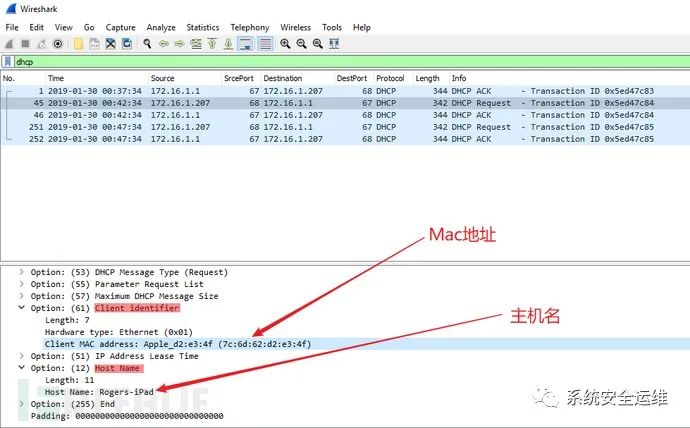Open the Help menu
This screenshot has height=428, width=690.
coord(362,27)
